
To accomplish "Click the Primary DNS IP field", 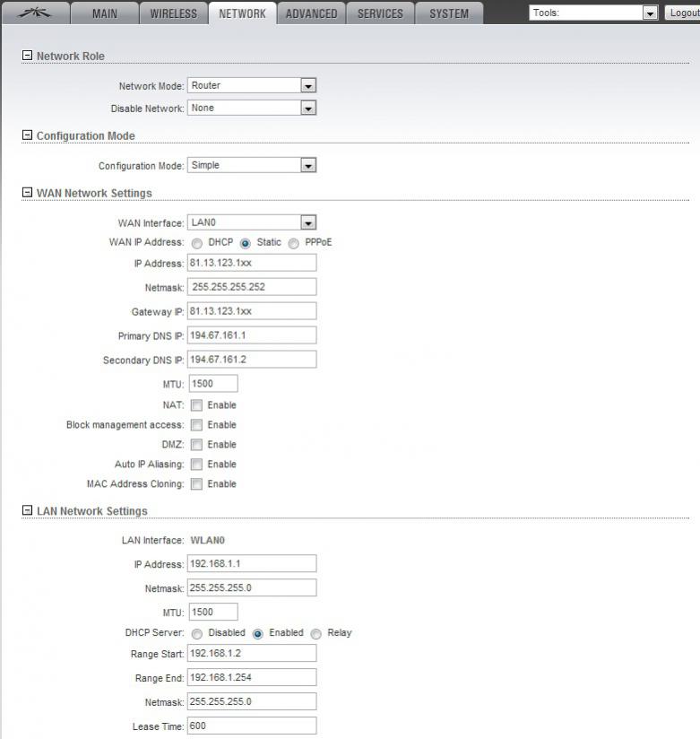I will tap(252, 335).
